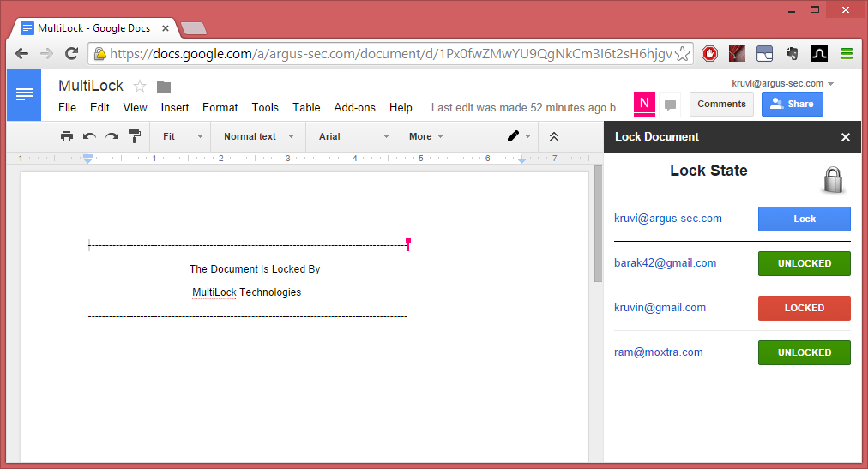Toggle UNLOCKED state for barak42@gmail.com
Viewport: 868px width, 469px height.
805,263
